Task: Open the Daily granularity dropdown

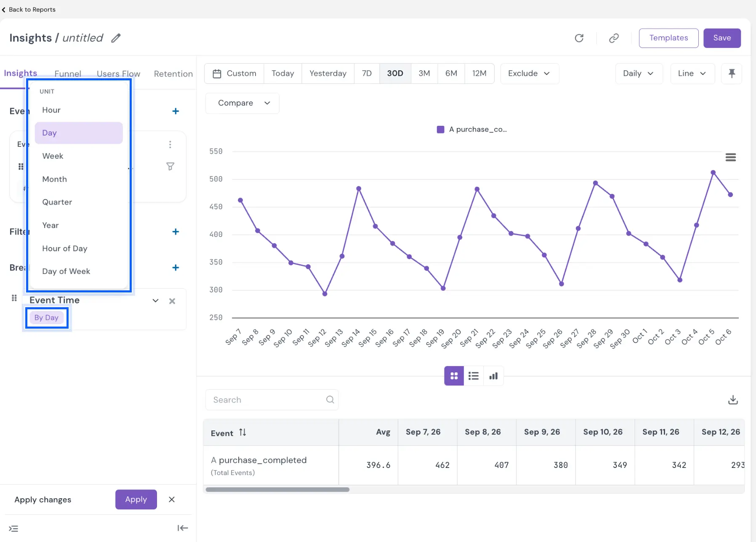Action: (639, 74)
